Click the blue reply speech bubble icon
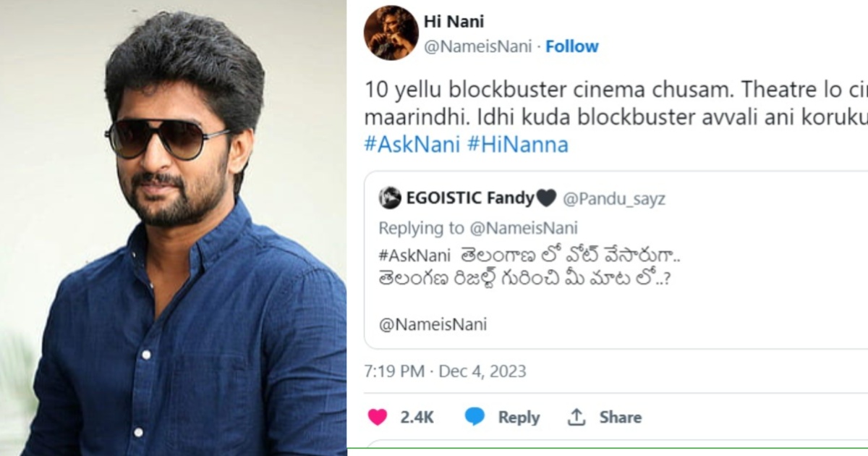The height and width of the screenshot is (456, 868). 475,417
